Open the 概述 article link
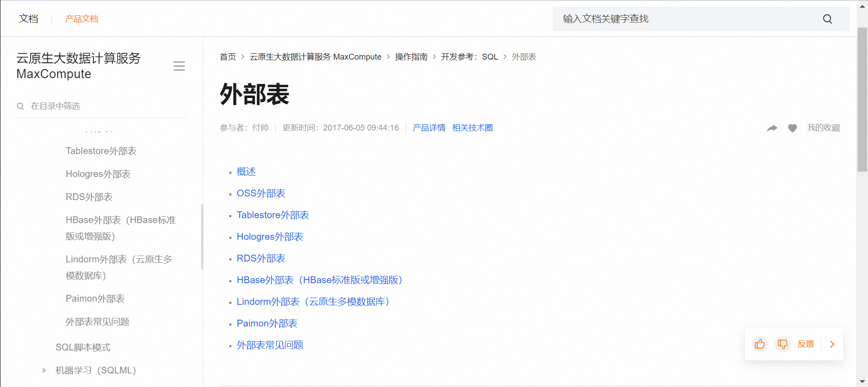 (246, 172)
